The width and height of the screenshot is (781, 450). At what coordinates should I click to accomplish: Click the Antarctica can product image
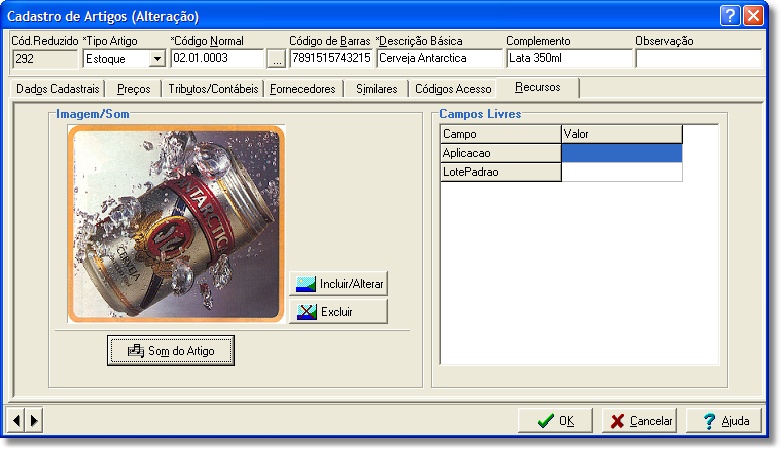pos(176,224)
